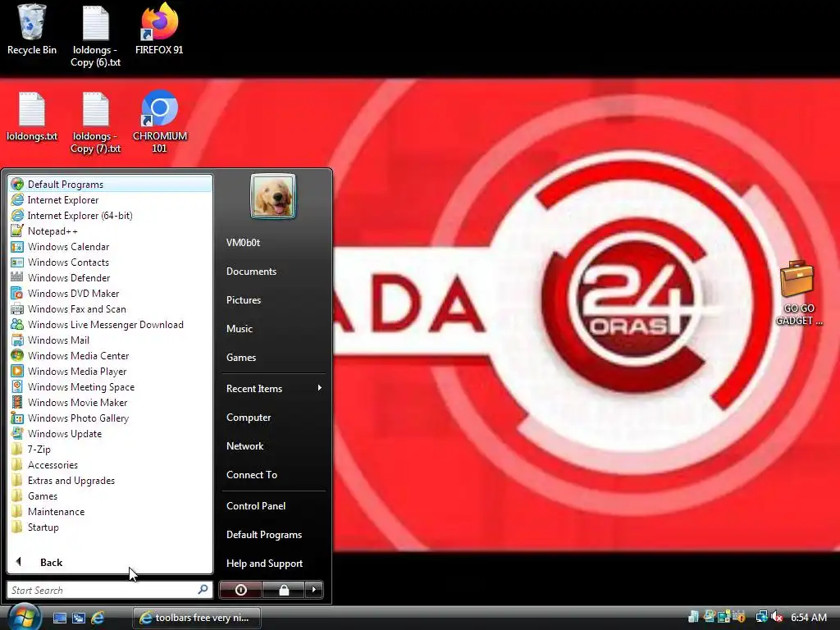This screenshot has width=840, height=630.
Task: Open GO GO GADGET briefcase icon
Action: tap(798, 293)
